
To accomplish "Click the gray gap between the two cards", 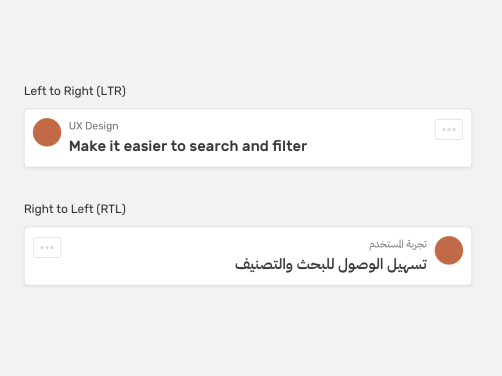I will pos(248,185).
